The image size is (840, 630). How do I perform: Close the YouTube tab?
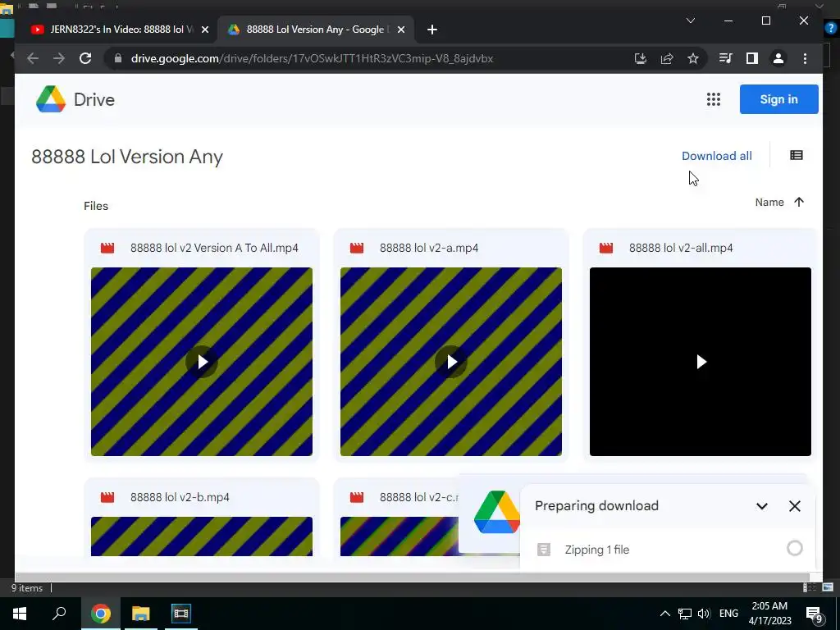tap(204, 30)
